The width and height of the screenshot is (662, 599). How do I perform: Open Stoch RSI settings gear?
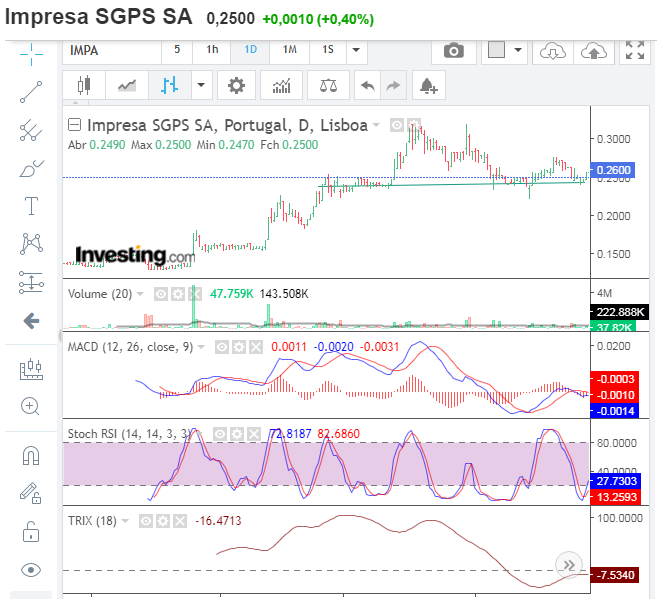(237, 434)
